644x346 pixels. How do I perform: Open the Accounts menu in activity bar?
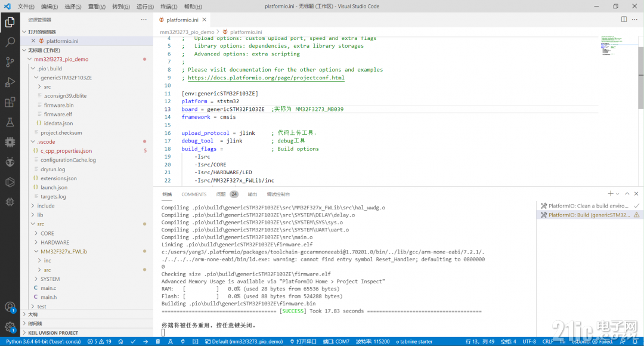click(10, 307)
